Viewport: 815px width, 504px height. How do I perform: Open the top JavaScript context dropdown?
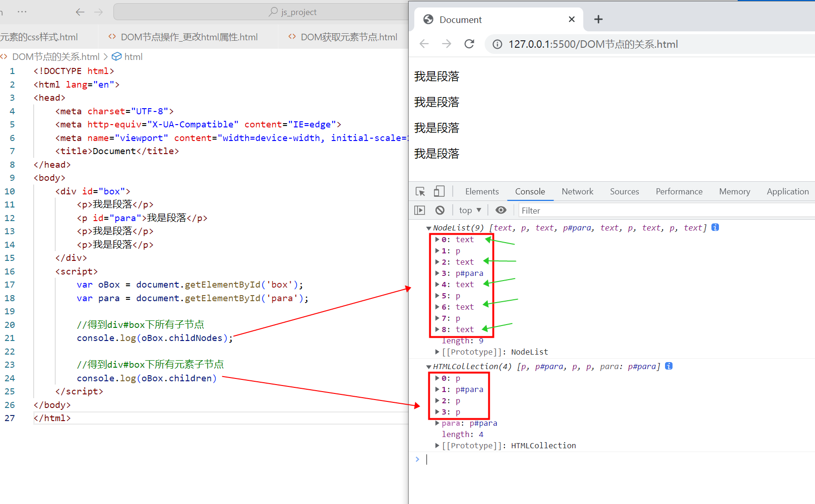click(x=470, y=210)
